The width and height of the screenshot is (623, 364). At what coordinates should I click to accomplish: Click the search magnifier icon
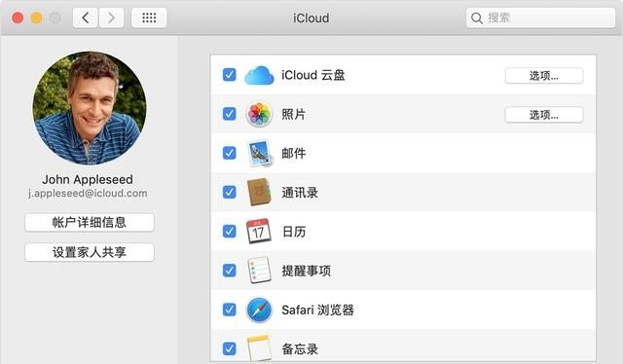click(x=476, y=18)
